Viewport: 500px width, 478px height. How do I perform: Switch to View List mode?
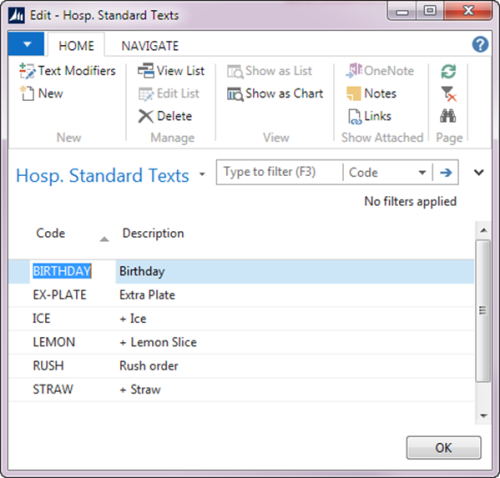pyautogui.click(x=171, y=71)
